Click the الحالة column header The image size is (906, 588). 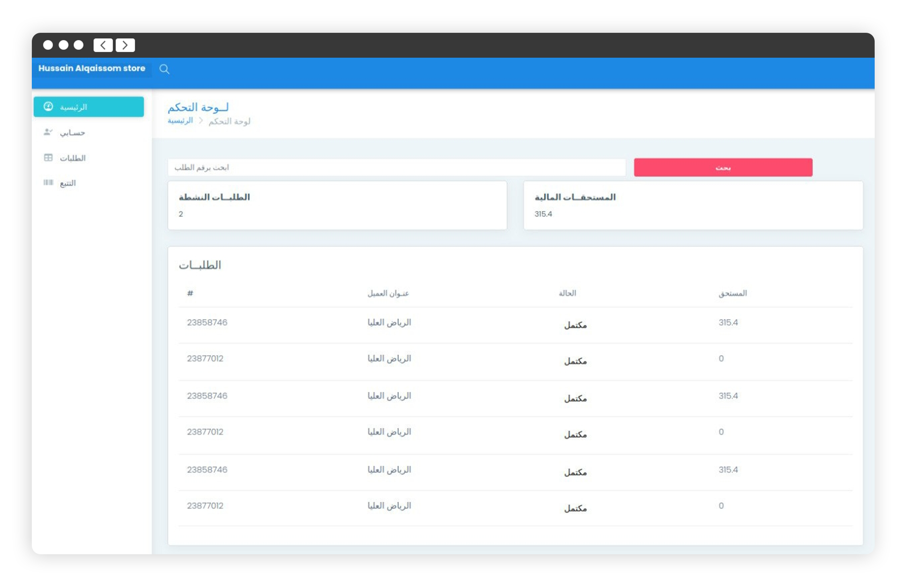click(x=567, y=293)
